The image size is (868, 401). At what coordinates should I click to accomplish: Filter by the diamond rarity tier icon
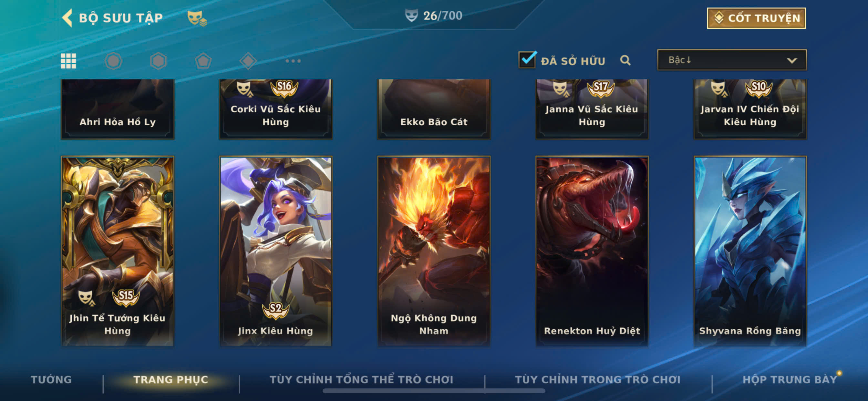[248, 61]
